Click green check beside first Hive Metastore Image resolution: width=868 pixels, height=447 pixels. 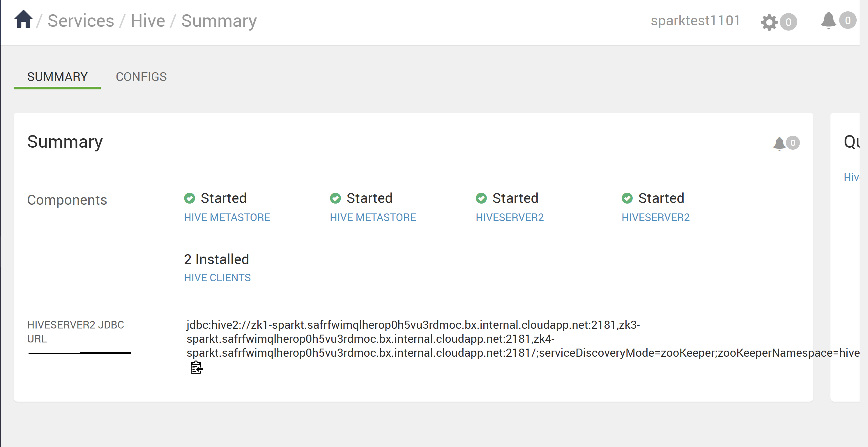(x=189, y=198)
